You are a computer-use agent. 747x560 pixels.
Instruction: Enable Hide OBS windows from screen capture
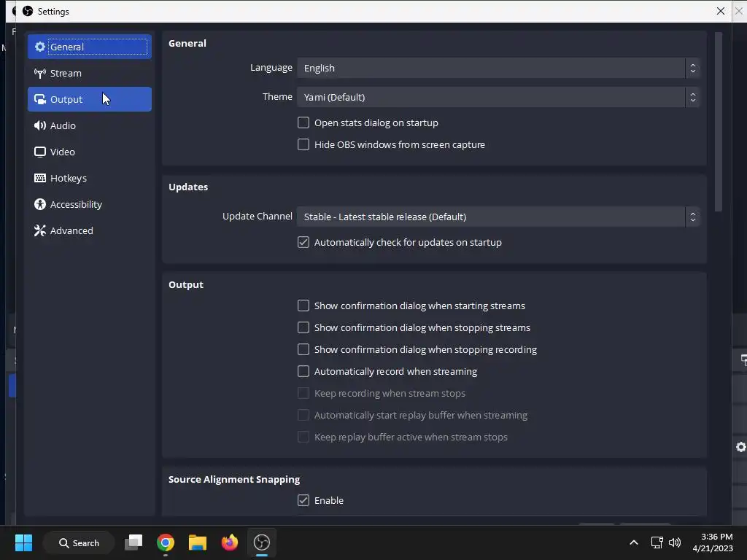click(x=303, y=145)
